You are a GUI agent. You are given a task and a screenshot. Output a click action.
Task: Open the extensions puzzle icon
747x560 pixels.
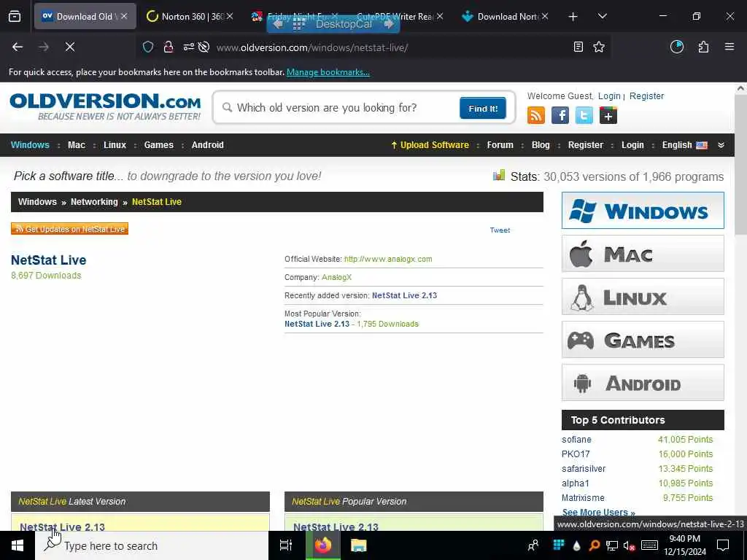703,47
